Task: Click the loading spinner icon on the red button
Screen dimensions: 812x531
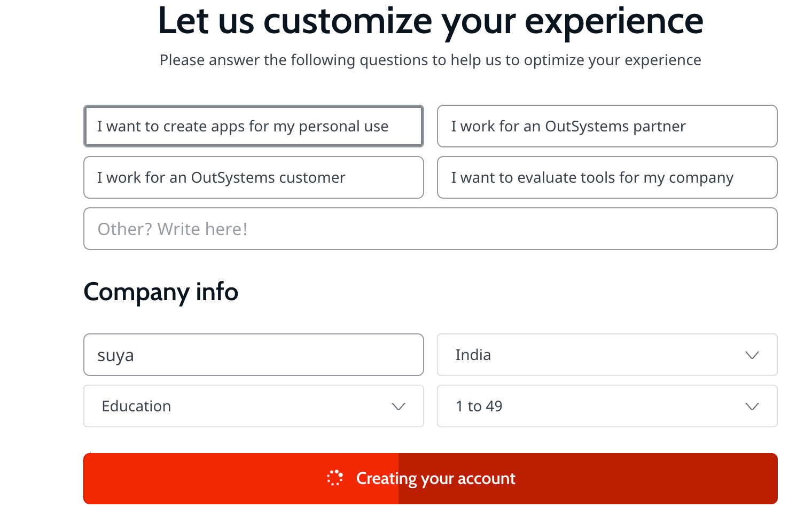Action: (335, 478)
